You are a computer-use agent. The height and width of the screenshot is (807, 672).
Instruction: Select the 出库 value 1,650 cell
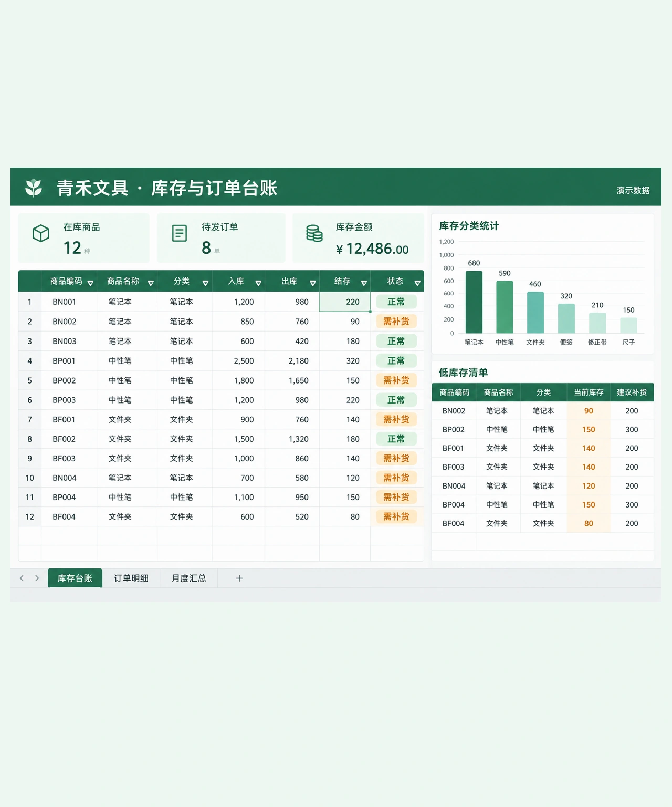(x=292, y=380)
